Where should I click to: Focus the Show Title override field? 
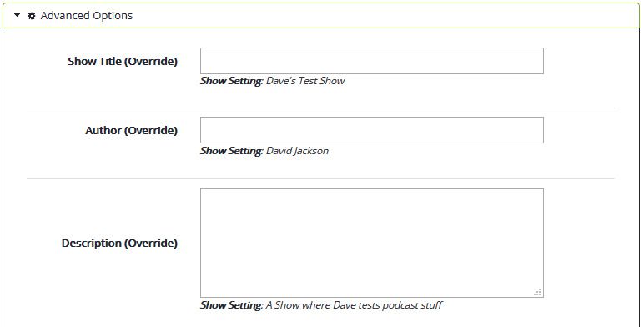pyautogui.click(x=372, y=61)
